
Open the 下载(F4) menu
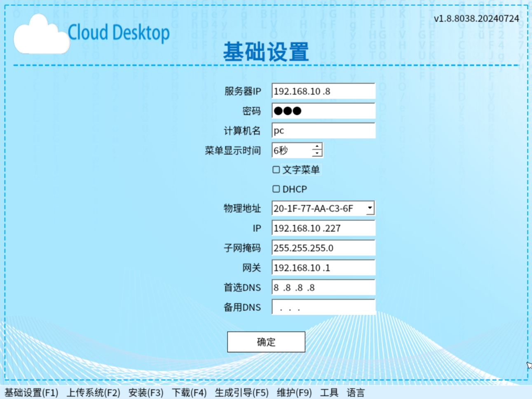pos(189,393)
